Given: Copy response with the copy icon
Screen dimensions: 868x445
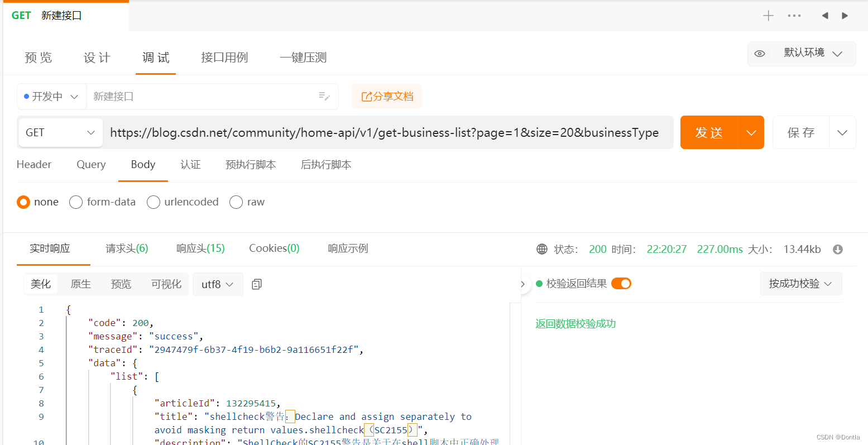Looking at the screenshot, I should click(257, 284).
